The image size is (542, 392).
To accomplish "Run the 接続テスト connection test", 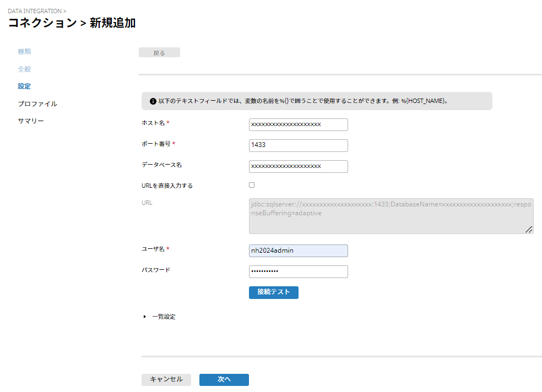I will coord(273,292).
